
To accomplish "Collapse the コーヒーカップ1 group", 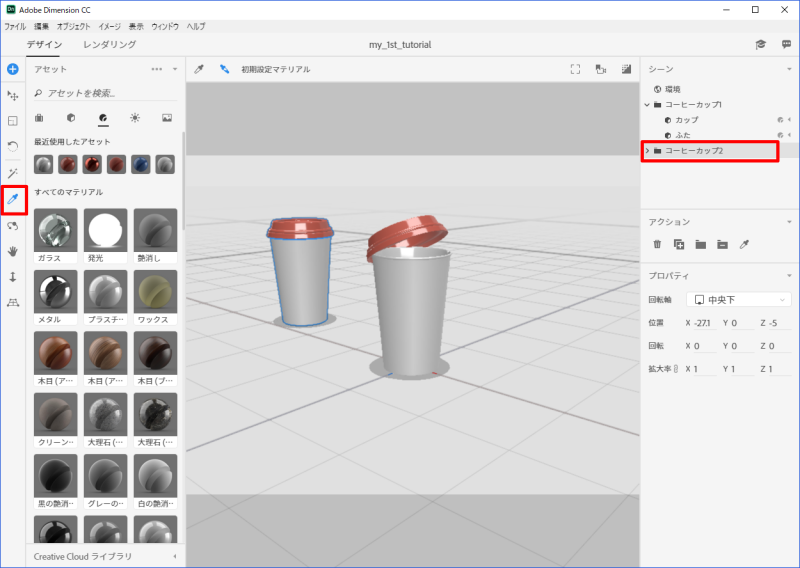I will pyautogui.click(x=647, y=104).
